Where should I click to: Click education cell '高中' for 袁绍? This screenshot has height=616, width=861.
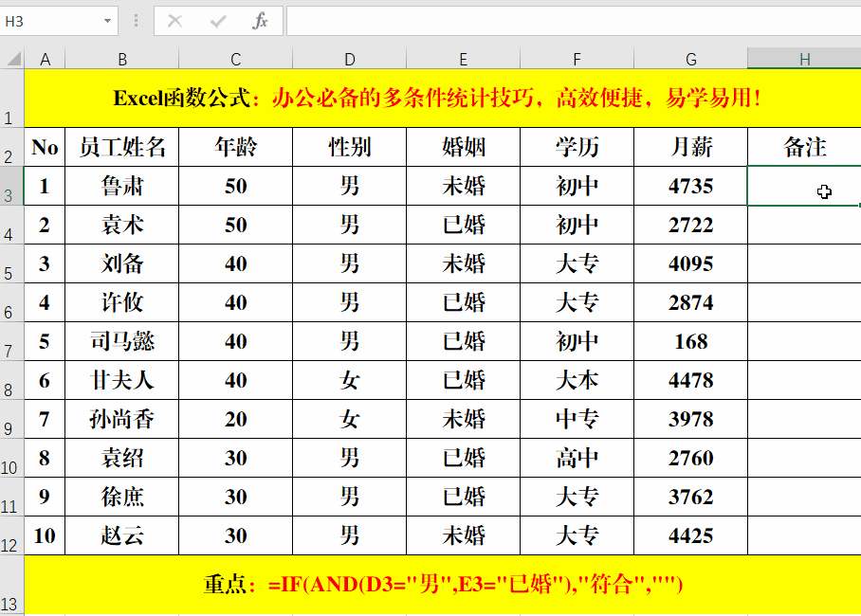[577, 458]
